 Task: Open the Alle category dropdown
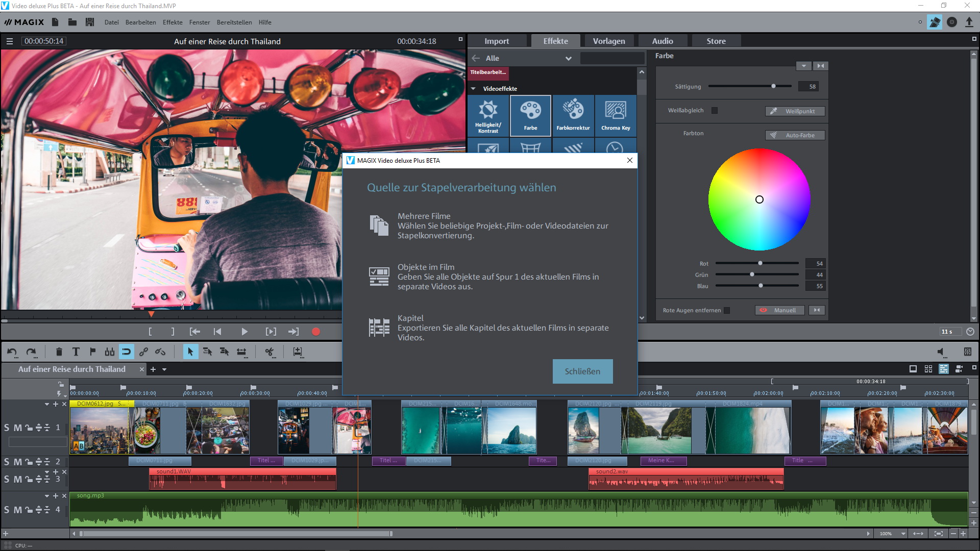pyautogui.click(x=568, y=58)
